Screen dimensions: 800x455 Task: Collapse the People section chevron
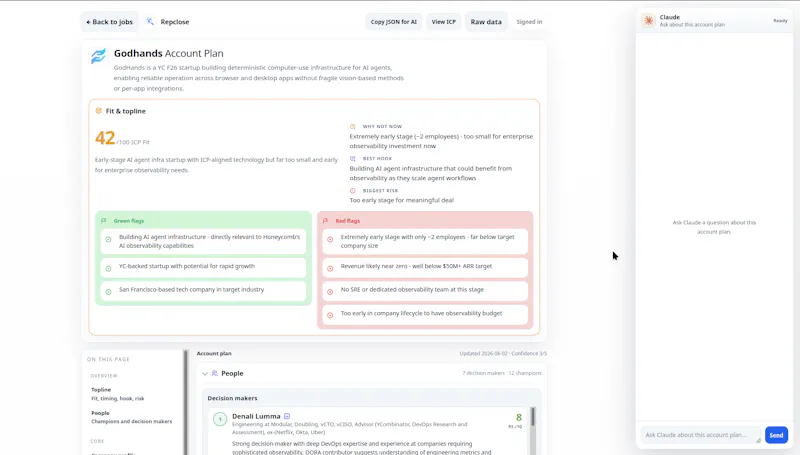point(205,374)
